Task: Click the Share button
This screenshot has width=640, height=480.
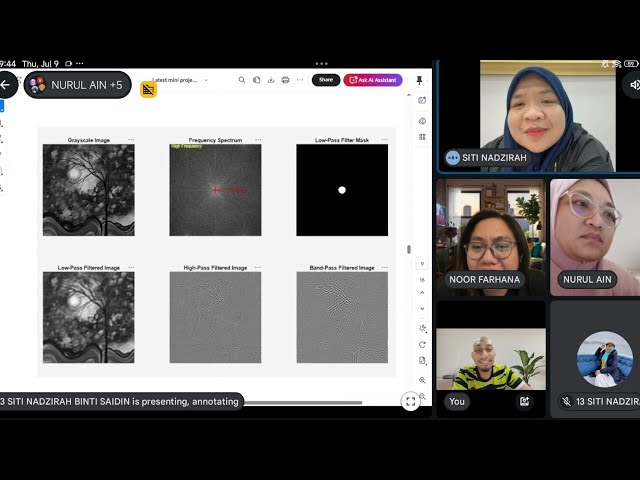Action: point(326,80)
